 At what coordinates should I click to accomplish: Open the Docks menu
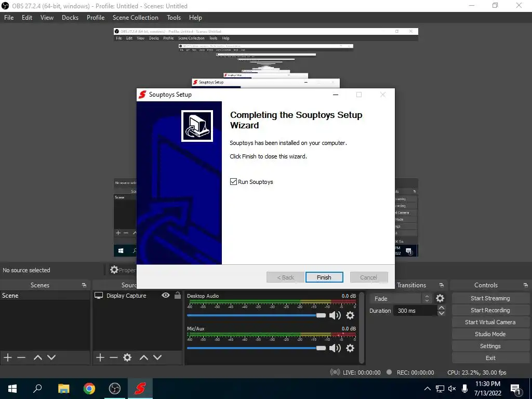70,18
